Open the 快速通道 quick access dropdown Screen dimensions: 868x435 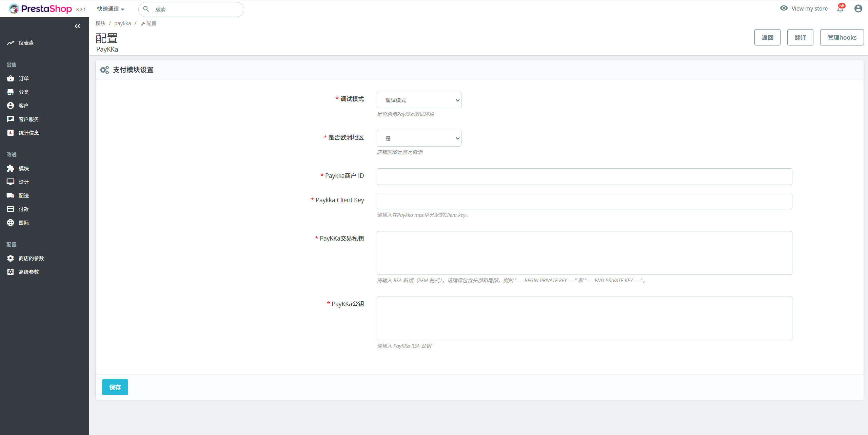[x=111, y=9]
